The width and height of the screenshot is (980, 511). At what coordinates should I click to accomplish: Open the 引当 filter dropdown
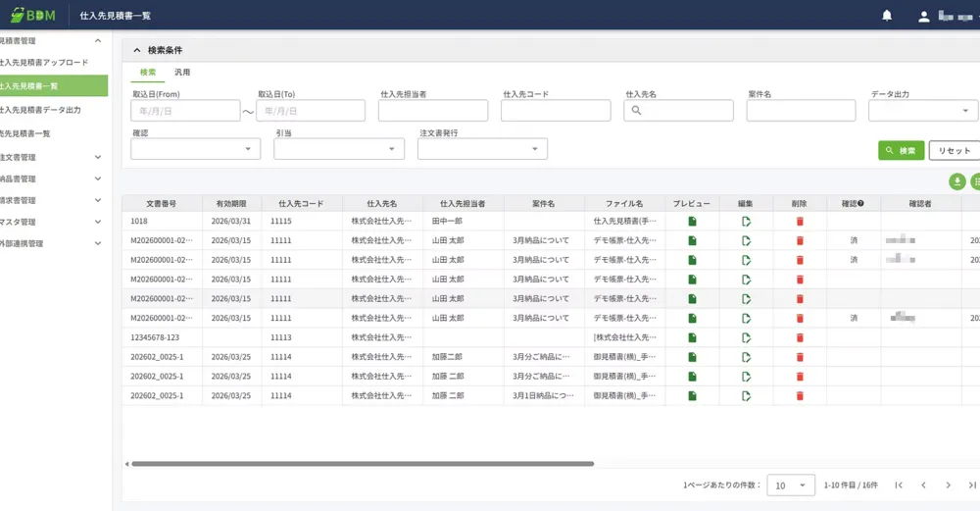click(339, 149)
